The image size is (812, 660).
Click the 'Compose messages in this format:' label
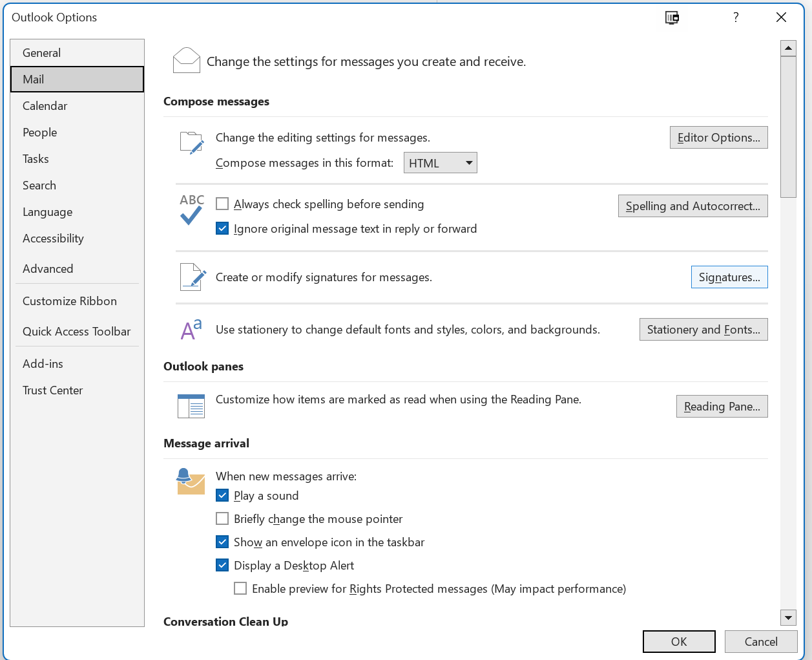point(304,163)
